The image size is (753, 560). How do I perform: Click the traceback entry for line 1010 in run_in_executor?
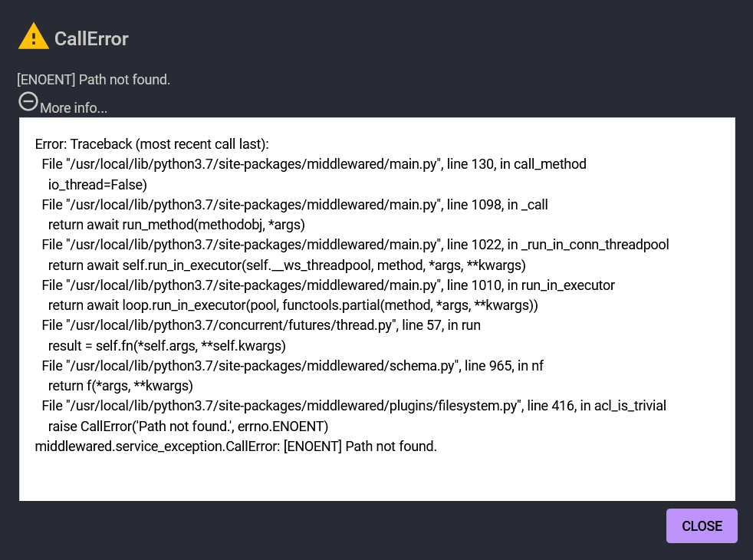328,285
